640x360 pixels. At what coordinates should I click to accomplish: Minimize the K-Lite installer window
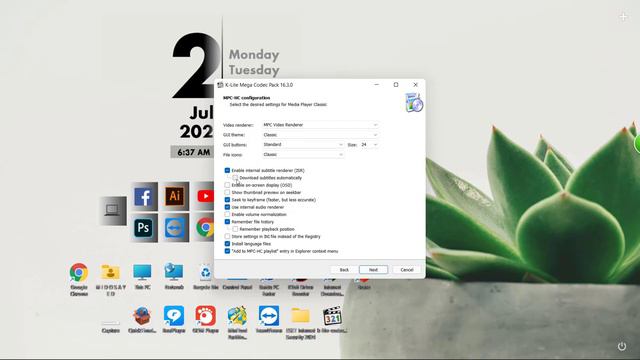pyautogui.click(x=376, y=84)
